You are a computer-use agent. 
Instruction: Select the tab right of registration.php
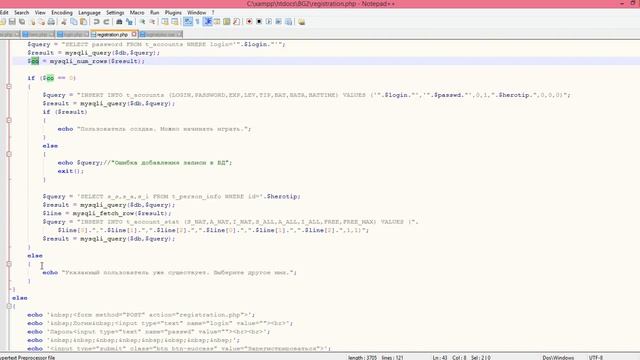(x=160, y=35)
